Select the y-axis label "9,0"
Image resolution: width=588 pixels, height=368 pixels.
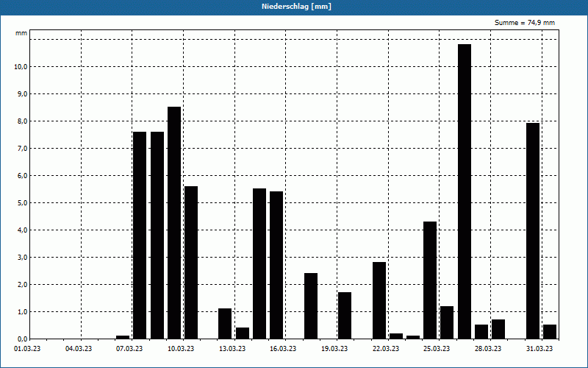tap(23, 94)
